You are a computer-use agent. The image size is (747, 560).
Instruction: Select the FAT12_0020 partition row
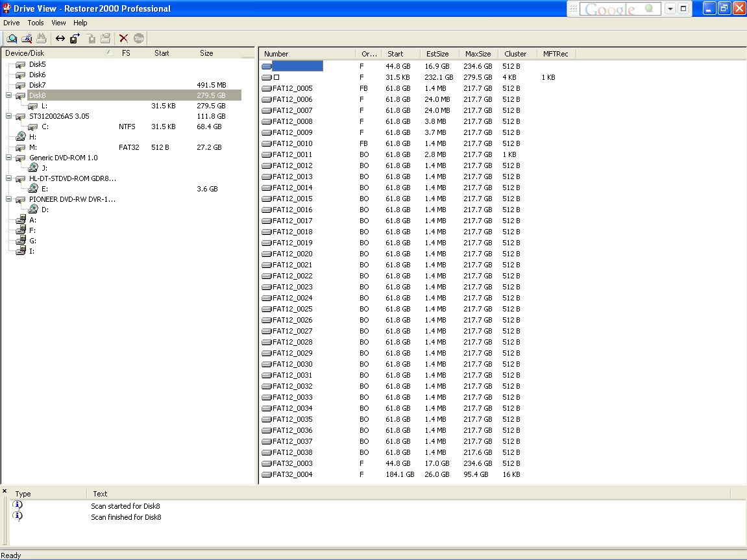pos(292,254)
